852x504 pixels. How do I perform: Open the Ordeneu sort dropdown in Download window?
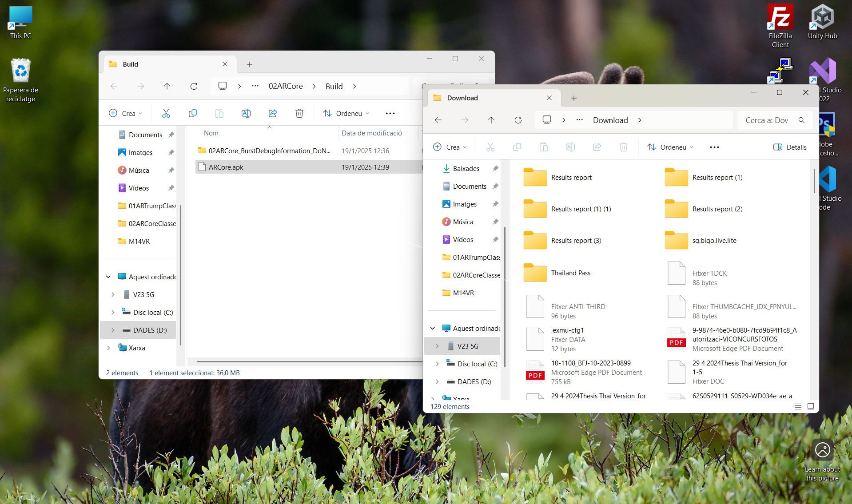click(670, 147)
